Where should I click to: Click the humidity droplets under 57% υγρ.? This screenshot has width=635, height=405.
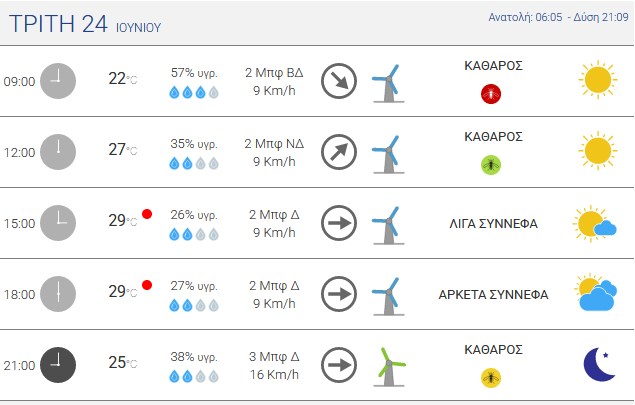[194, 93]
